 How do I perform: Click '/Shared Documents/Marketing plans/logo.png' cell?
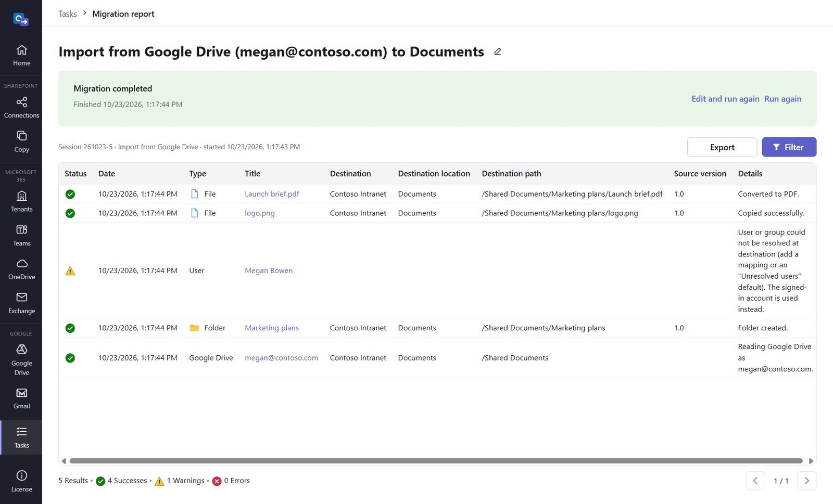tap(560, 213)
